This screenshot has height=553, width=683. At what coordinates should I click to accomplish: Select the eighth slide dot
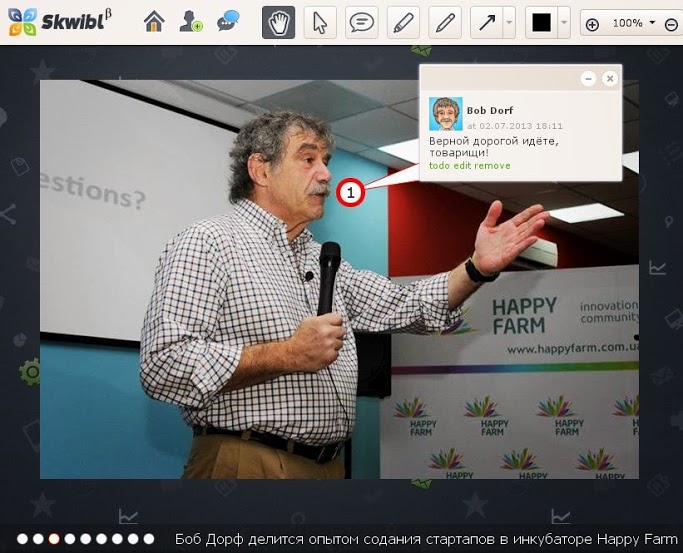133,539
